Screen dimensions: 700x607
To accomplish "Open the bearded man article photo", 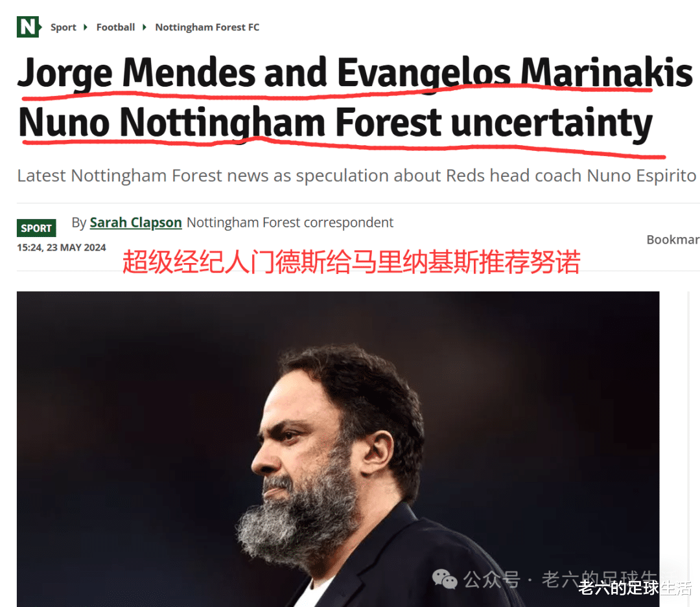I will click(338, 448).
